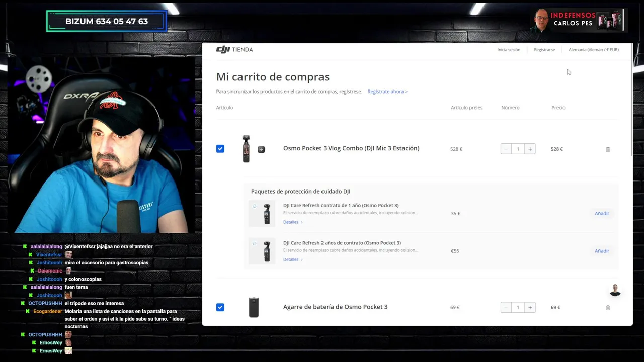Click the BIZUM 634 05 47 63 banner
Screen dimensions: 644x362
pos(107,21)
